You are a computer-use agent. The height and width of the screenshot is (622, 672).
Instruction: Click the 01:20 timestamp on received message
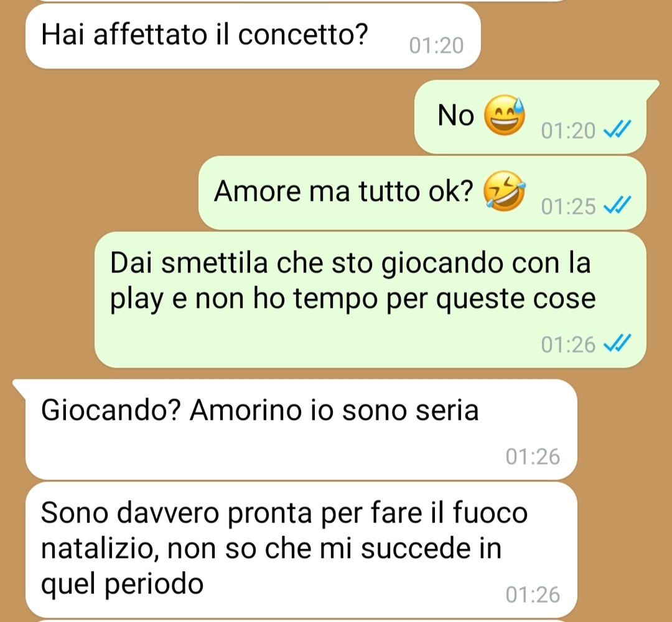pos(436,45)
